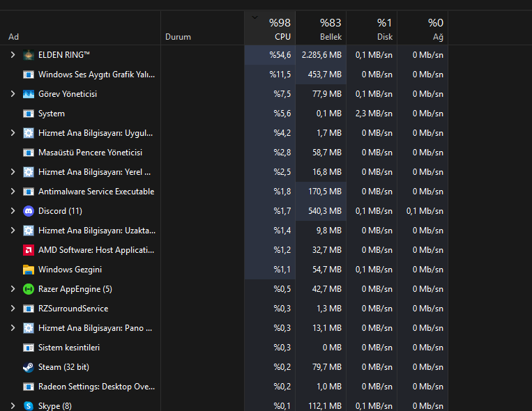This screenshot has width=532, height=411.
Task: Select the Radeon Settings: Desktop Ove... name
Action: [x=96, y=387]
